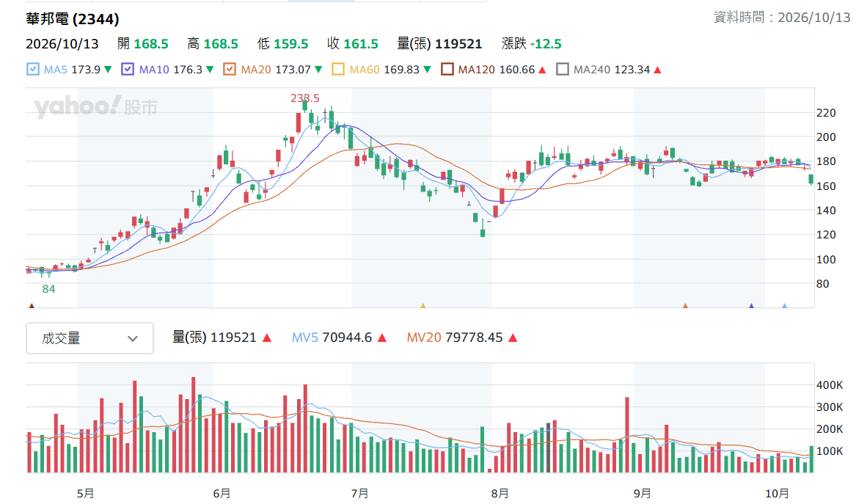Click the 10月 label on the time axis

pyautogui.click(x=777, y=494)
